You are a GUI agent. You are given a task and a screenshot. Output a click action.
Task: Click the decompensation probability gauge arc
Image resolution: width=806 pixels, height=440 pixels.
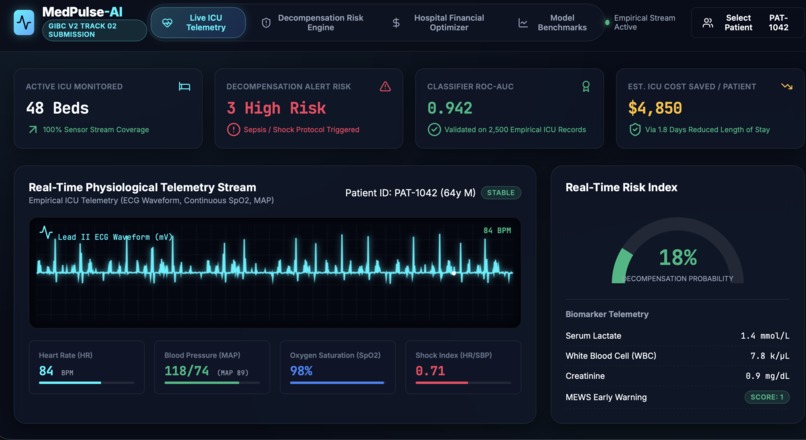tap(677, 250)
